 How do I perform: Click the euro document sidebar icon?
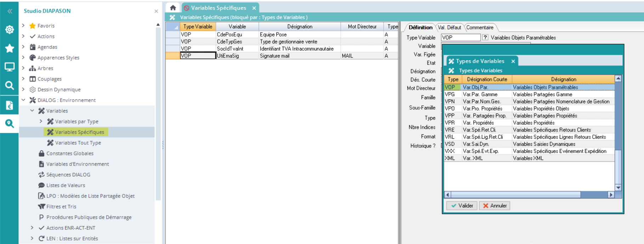click(10, 105)
